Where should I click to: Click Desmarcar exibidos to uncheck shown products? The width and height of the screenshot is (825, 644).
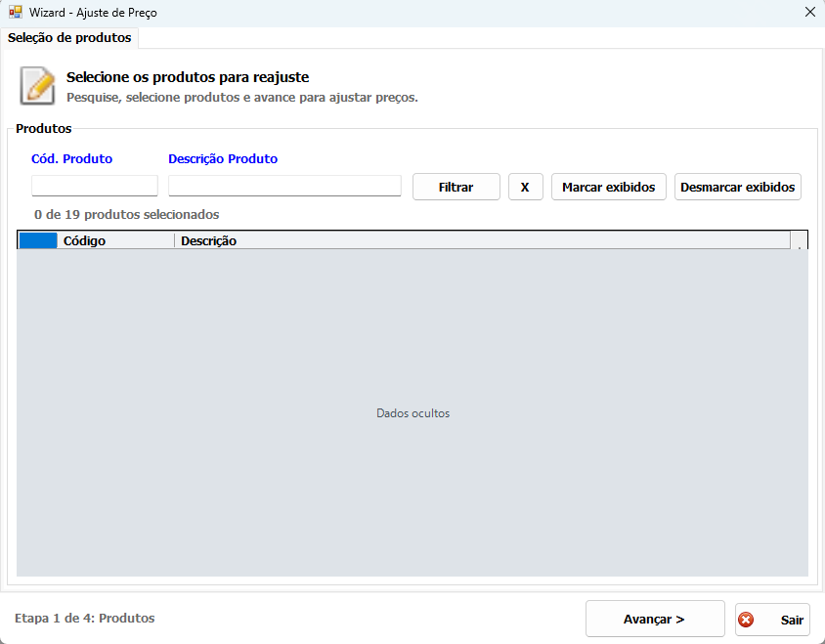738,187
